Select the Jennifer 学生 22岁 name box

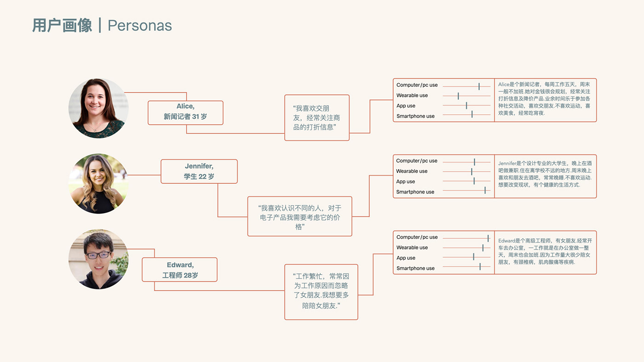point(199,171)
